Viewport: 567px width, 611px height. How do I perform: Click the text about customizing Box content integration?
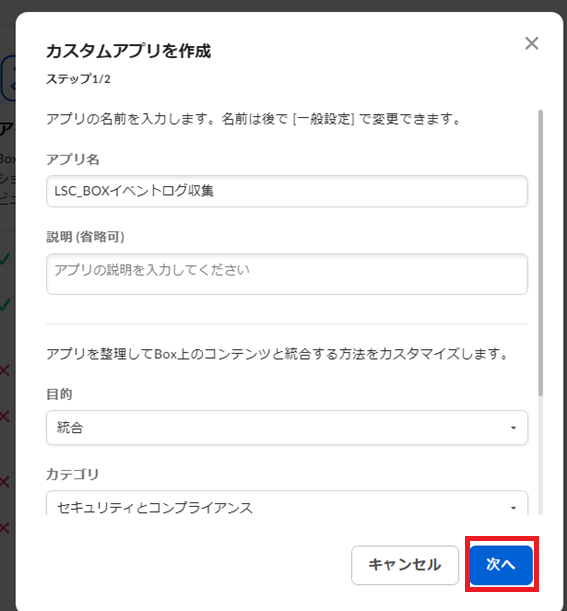pyautogui.click(x=277, y=354)
